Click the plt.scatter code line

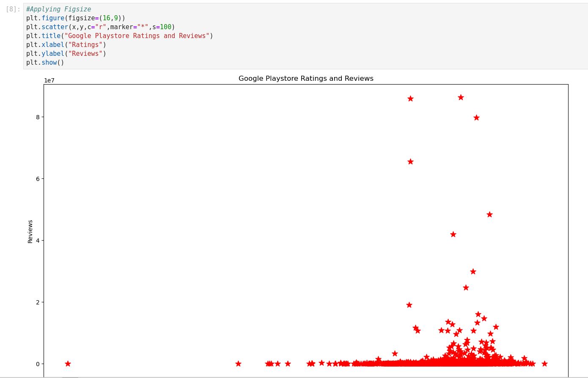(x=100, y=27)
